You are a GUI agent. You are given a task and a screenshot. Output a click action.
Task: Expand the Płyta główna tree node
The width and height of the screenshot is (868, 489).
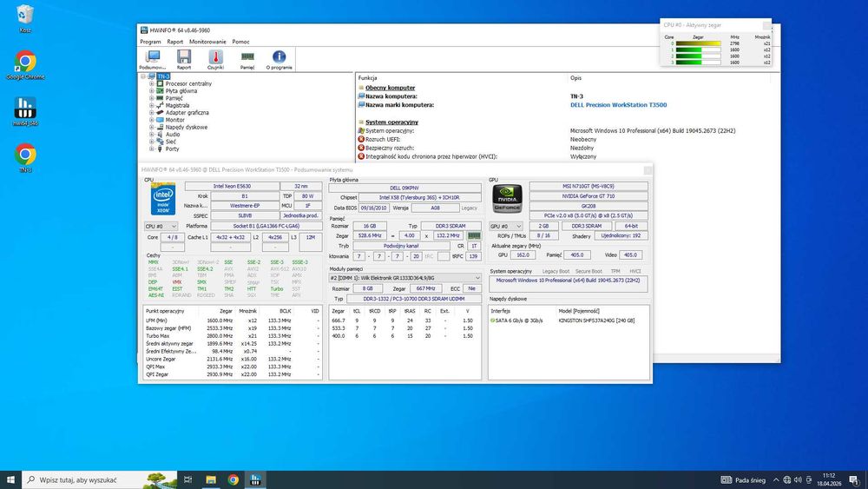point(151,91)
